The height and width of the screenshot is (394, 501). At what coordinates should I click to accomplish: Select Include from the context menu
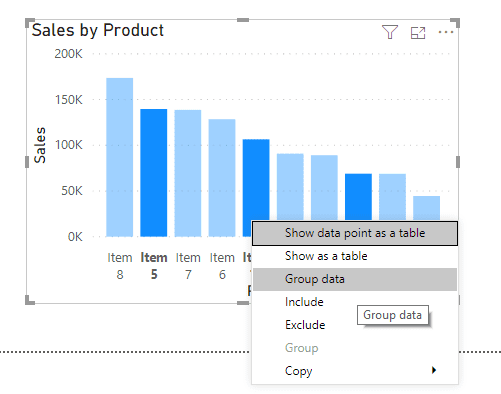coord(355,302)
